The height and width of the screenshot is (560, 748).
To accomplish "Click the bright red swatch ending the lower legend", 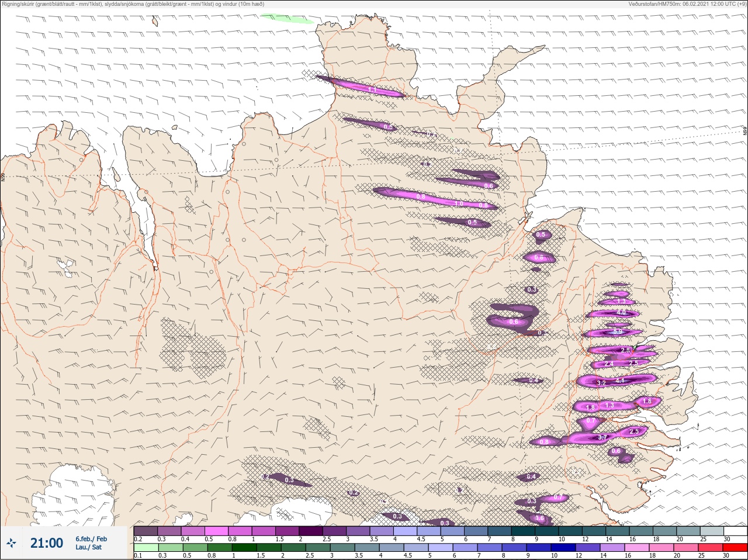I will [735, 548].
